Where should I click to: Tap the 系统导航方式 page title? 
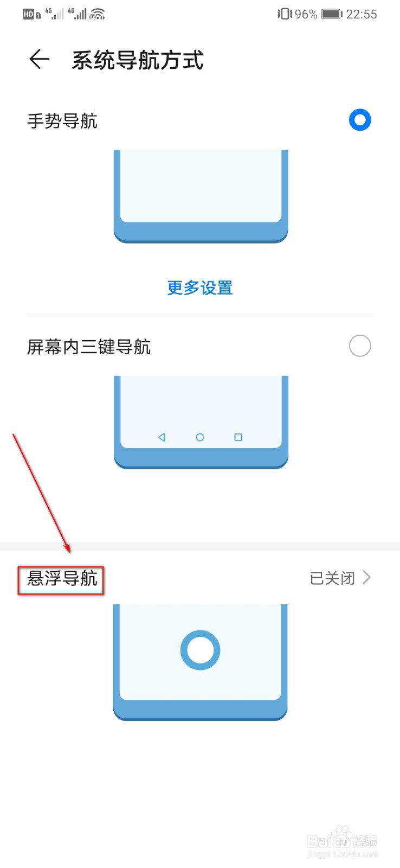(x=138, y=60)
